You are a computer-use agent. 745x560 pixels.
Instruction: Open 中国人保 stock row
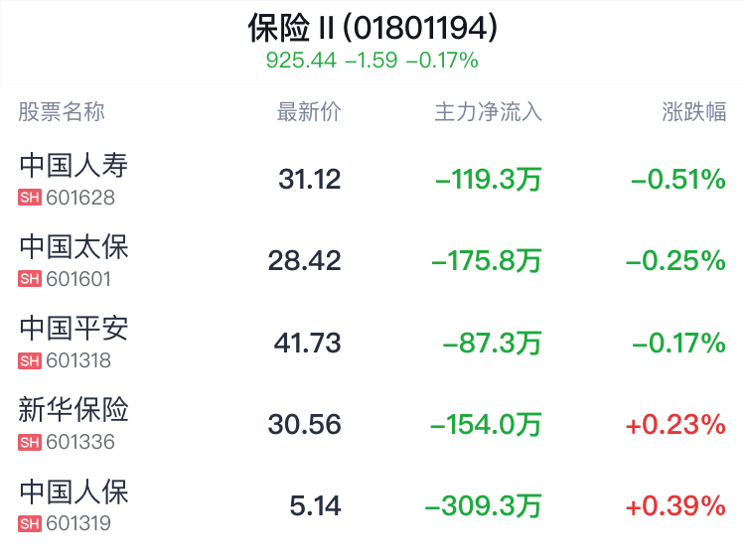tap(372, 505)
